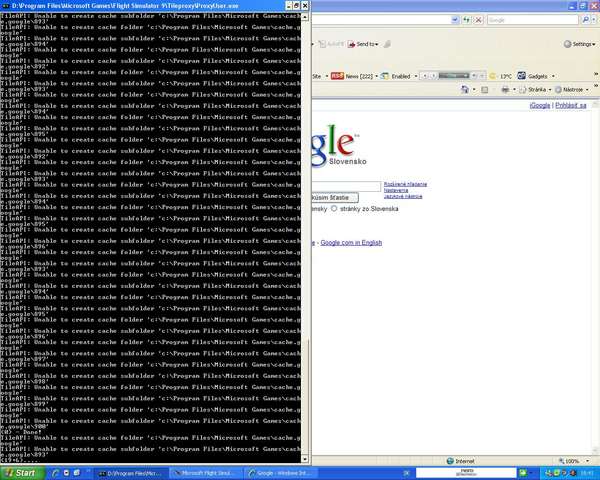Switch to the Google Windows Internet Explorer taskbar button
The width and height of the screenshot is (600, 480).
pyautogui.click(x=280, y=473)
